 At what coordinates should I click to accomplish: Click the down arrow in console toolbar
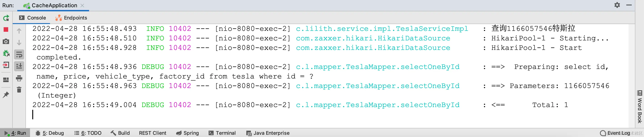[19, 43]
